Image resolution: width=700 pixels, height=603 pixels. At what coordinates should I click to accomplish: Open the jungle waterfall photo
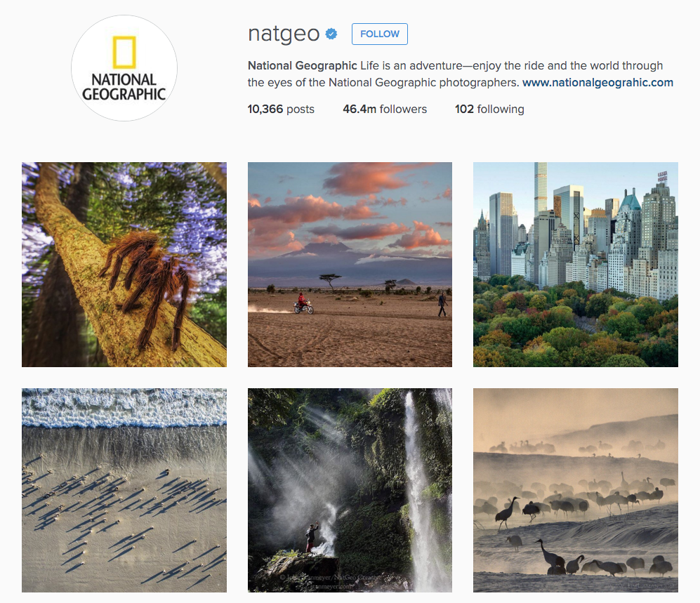350,491
